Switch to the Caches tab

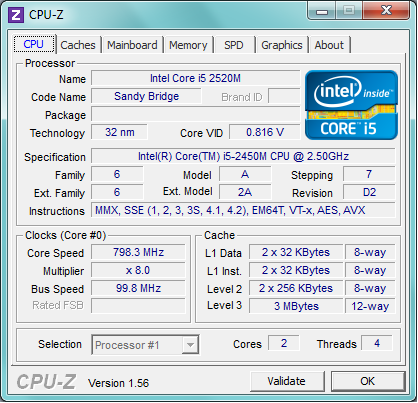coord(78,45)
